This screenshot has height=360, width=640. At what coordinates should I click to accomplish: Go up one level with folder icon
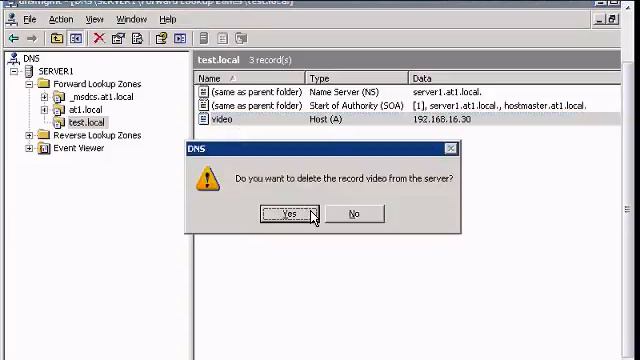(x=57, y=39)
